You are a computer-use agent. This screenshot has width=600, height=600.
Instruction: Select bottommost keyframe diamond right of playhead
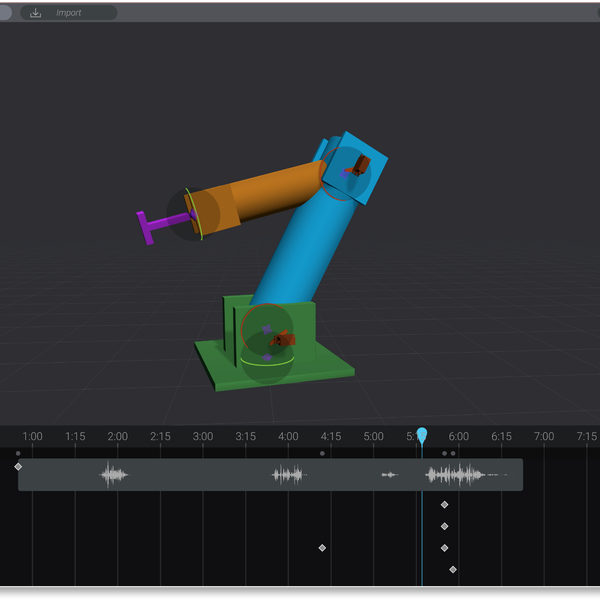pos(453,569)
